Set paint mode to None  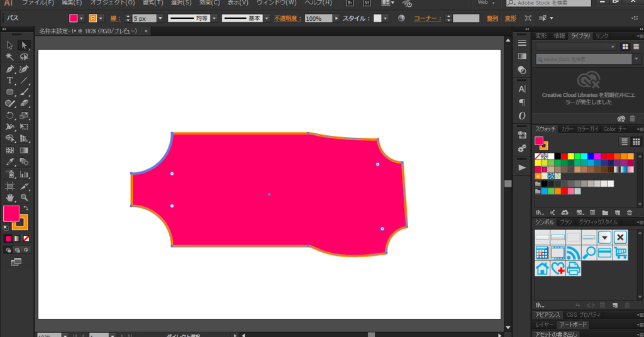(26, 238)
